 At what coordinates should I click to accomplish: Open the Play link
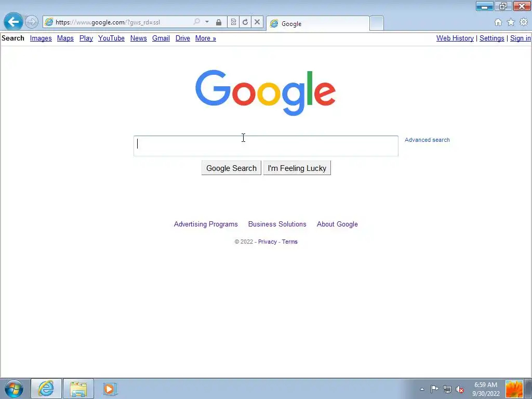click(x=86, y=38)
